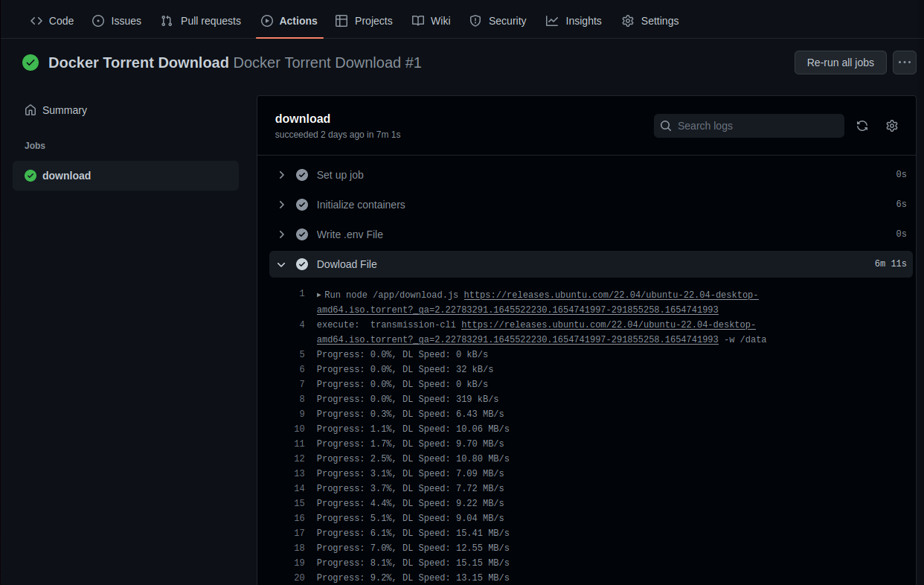Image resolution: width=924 pixels, height=585 pixels.
Task: Click the Re-run all jobs button
Action: coord(841,63)
